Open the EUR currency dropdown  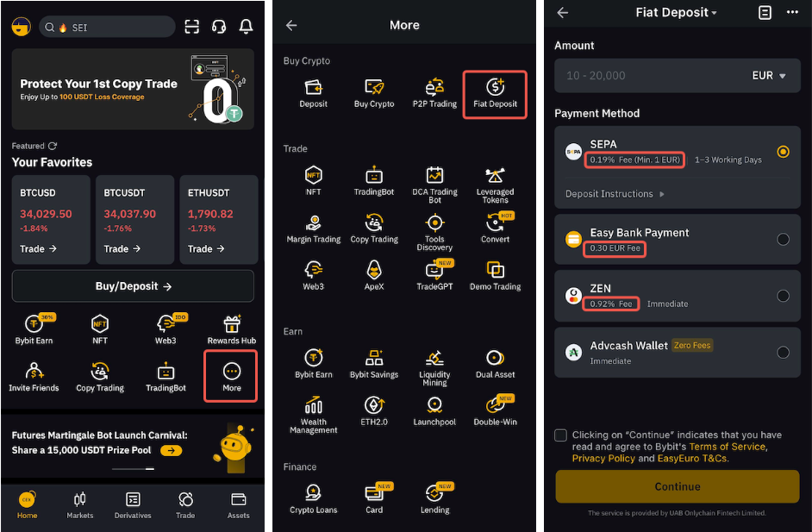point(769,76)
